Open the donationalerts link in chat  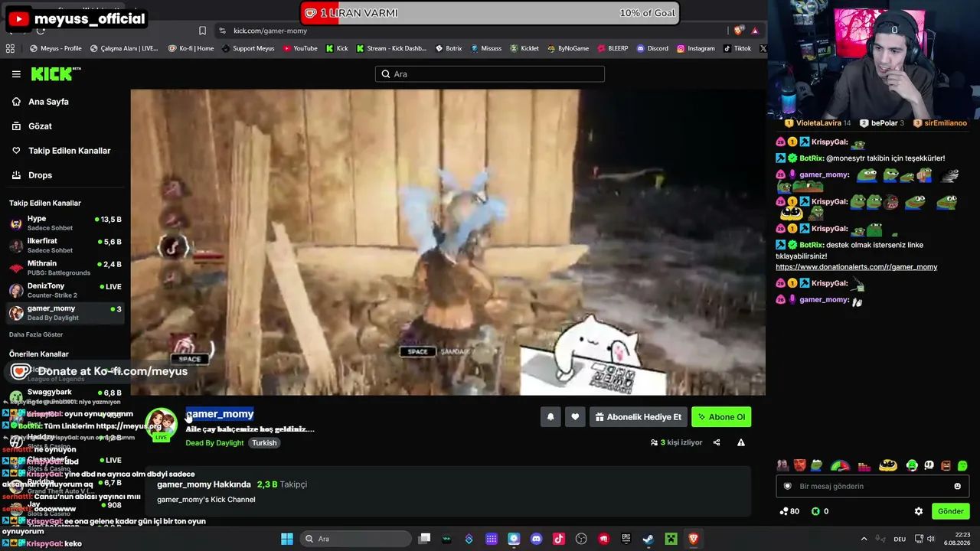(x=856, y=267)
